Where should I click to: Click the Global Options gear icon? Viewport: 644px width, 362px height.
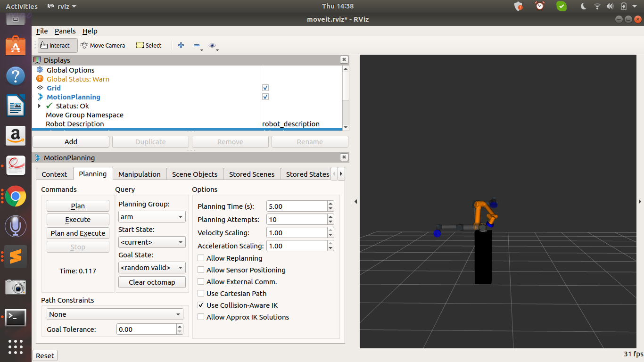pos(39,70)
